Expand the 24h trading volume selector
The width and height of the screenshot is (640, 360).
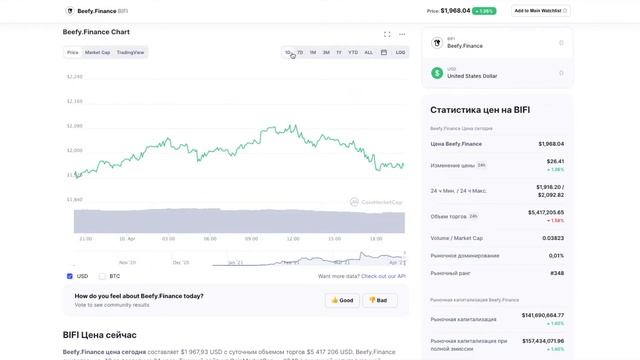point(473,216)
